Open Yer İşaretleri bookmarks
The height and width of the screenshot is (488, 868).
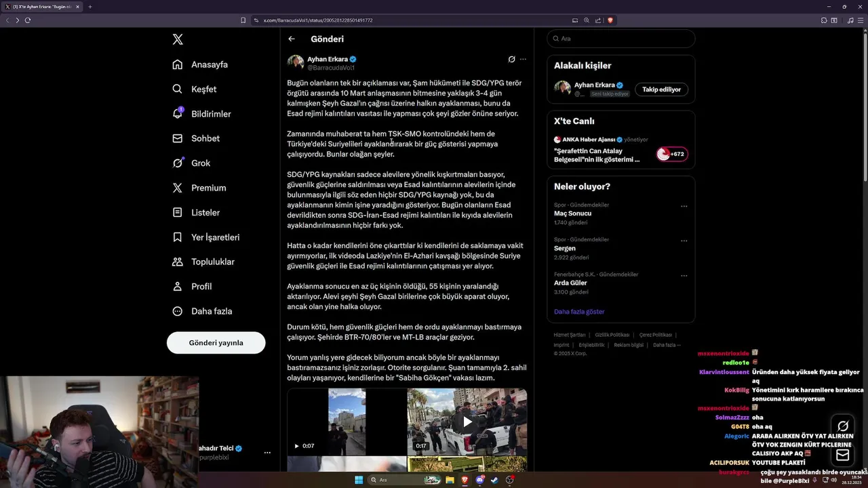coord(205,237)
